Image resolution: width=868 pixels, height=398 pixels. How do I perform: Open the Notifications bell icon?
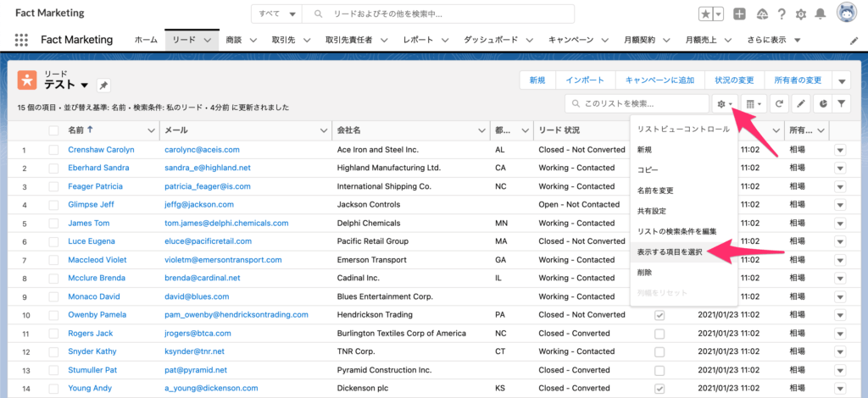821,14
